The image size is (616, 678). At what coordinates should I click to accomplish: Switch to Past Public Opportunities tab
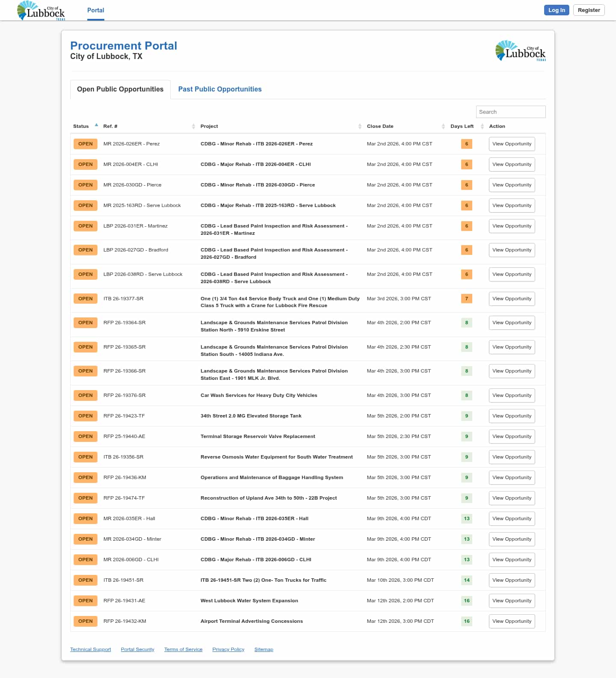219,89
